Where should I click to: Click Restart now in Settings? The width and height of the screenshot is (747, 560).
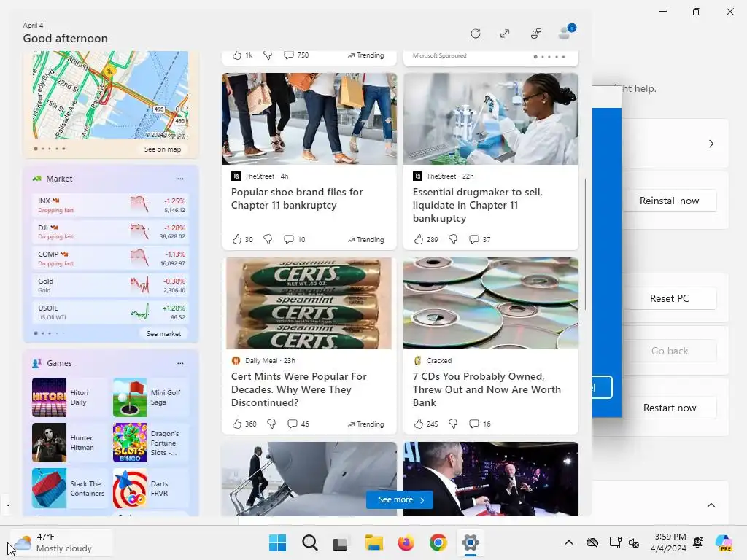click(x=669, y=408)
